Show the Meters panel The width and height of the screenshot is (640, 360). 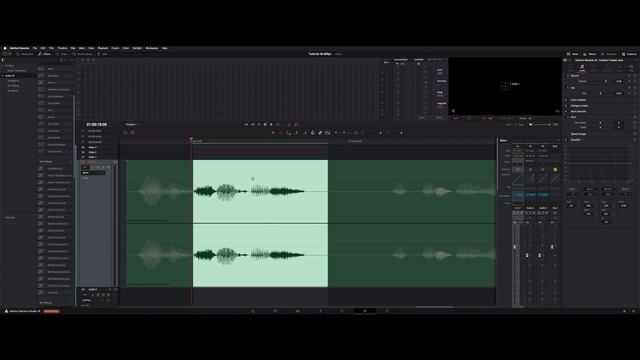(x=590, y=54)
